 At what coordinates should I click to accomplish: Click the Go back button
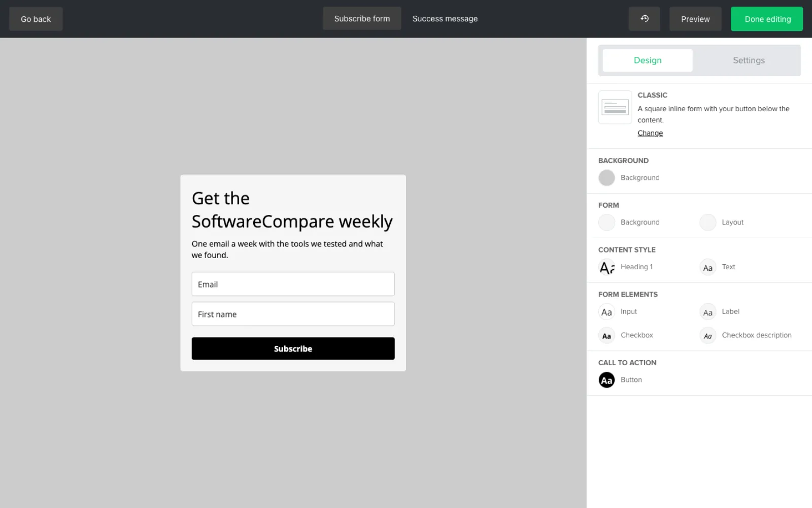36,19
